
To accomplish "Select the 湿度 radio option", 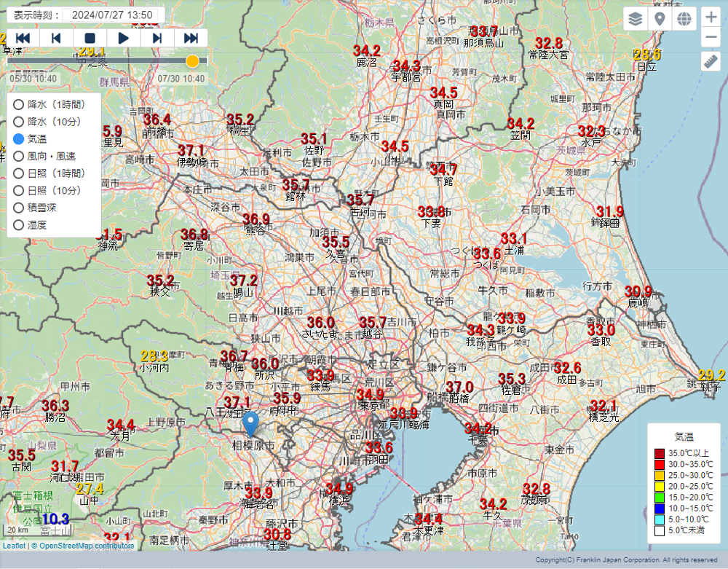I will 19,225.
